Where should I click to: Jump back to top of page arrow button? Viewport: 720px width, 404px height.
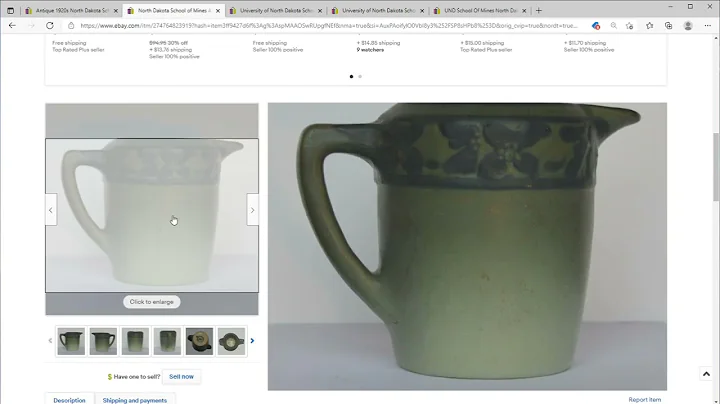pos(706,374)
